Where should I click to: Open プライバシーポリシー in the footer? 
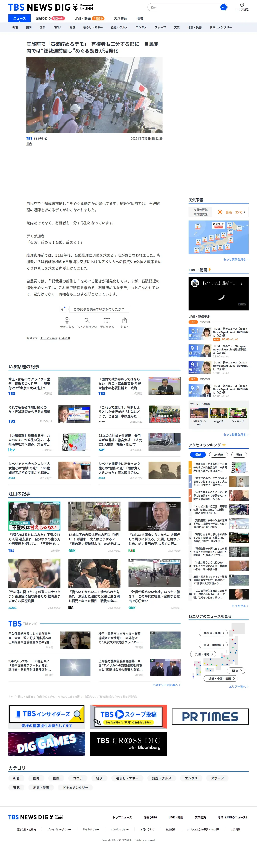point(59,829)
